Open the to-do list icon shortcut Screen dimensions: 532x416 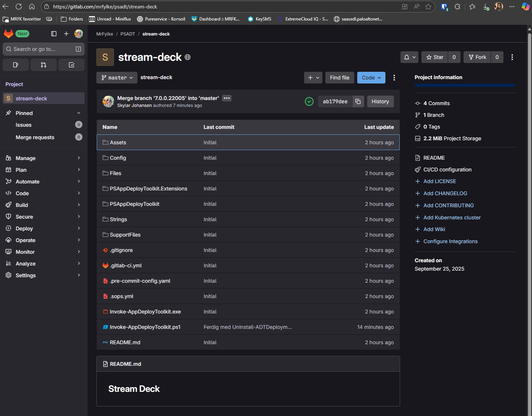[x=71, y=65]
